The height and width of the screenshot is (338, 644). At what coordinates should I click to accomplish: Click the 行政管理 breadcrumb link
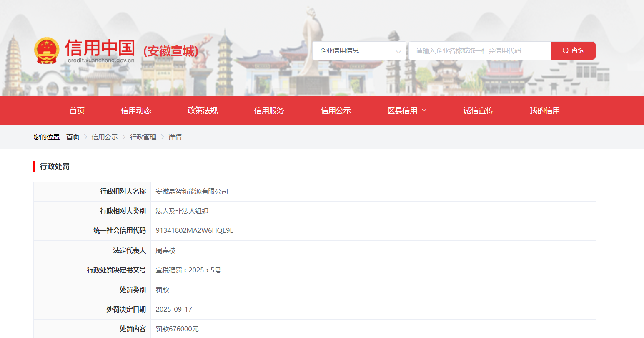[x=143, y=137]
